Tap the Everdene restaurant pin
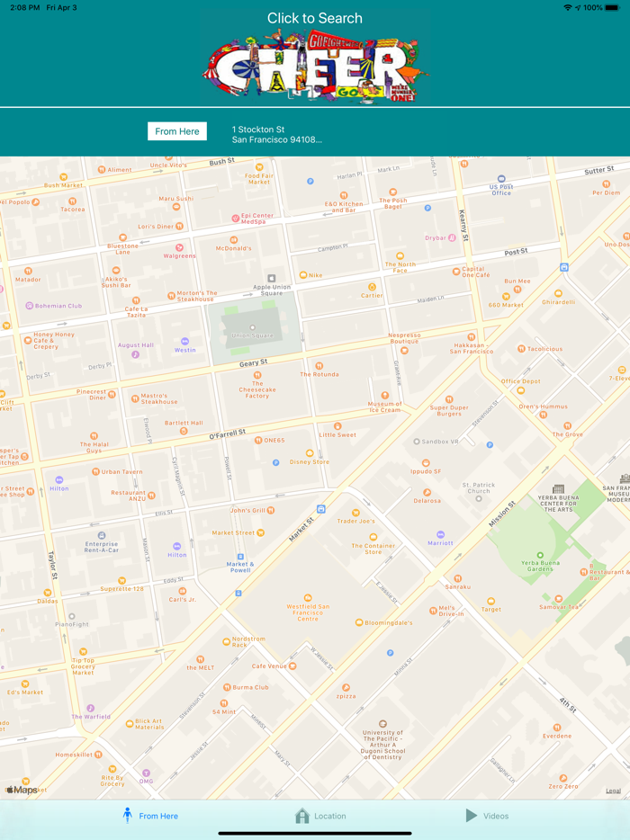 coord(557,728)
